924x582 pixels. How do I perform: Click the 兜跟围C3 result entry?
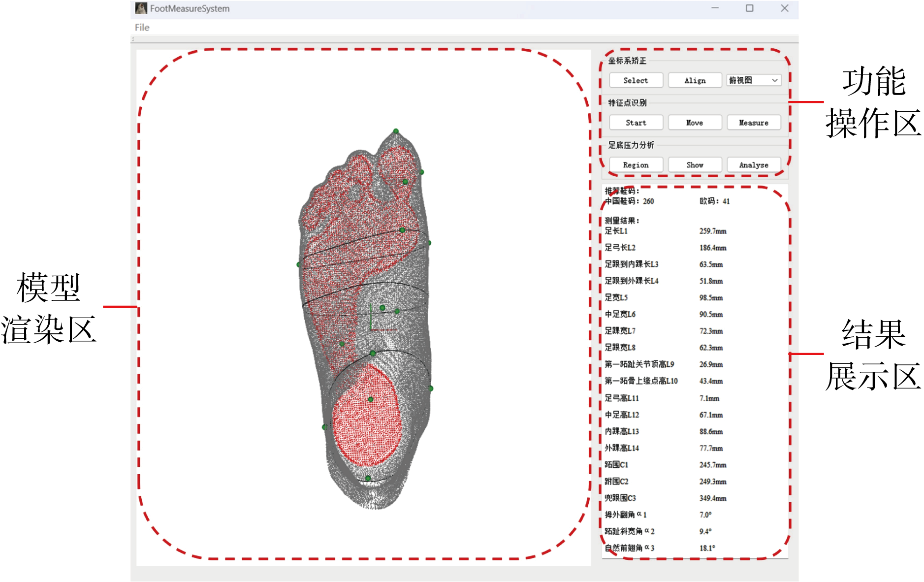click(x=620, y=498)
